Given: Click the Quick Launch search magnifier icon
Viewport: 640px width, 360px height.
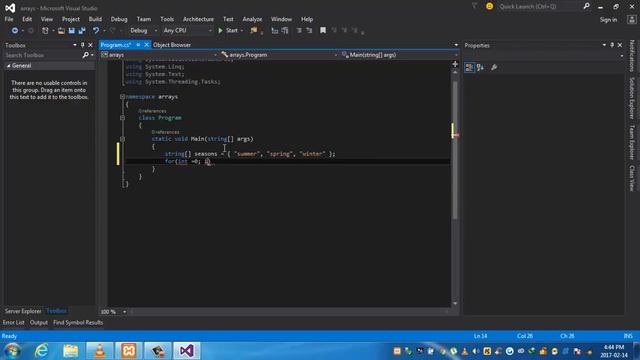Looking at the screenshot, I should point(587,6).
